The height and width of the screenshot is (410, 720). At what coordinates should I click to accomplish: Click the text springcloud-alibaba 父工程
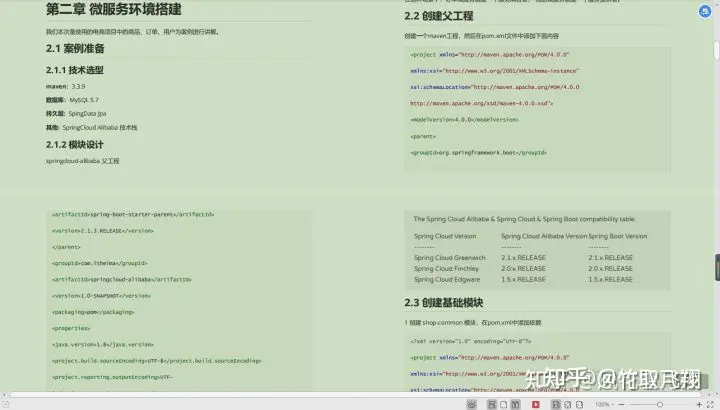(83, 161)
